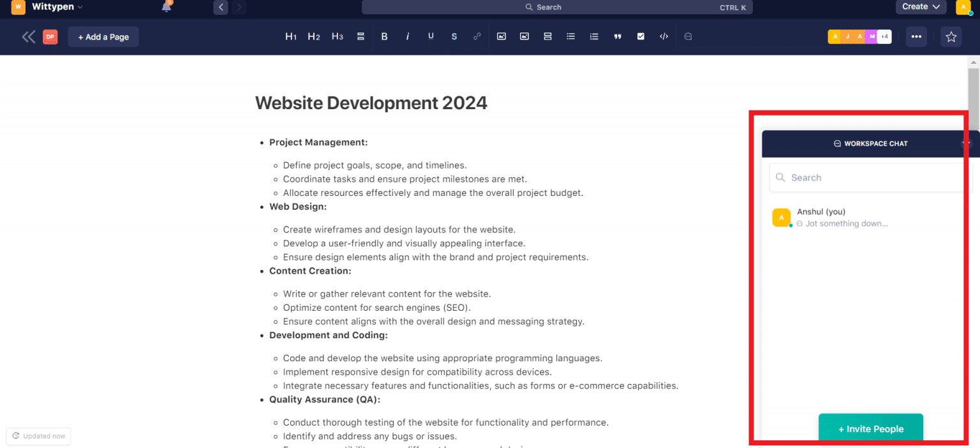Image resolution: width=980 pixels, height=448 pixels.
Task: Switch to Heading 2 formatting
Action: click(313, 36)
